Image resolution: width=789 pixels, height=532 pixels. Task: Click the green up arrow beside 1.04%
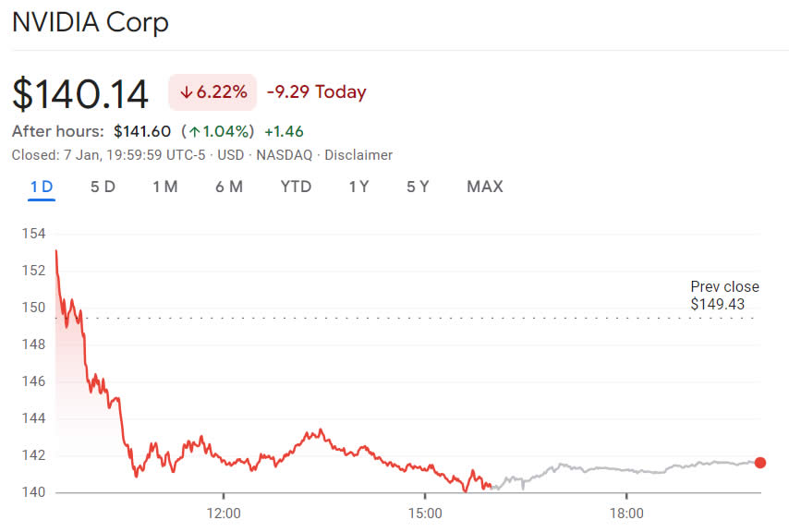pyautogui.click(x=196, y=131)
